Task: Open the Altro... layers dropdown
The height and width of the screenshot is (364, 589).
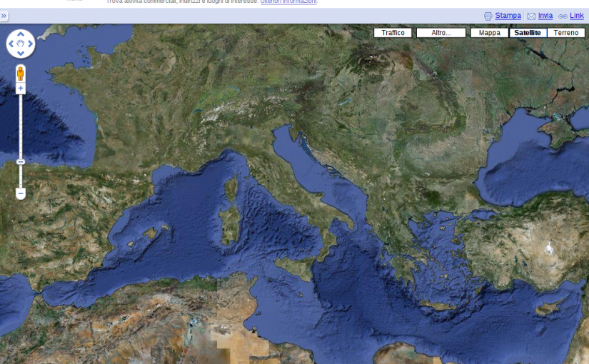Action: 441,33
